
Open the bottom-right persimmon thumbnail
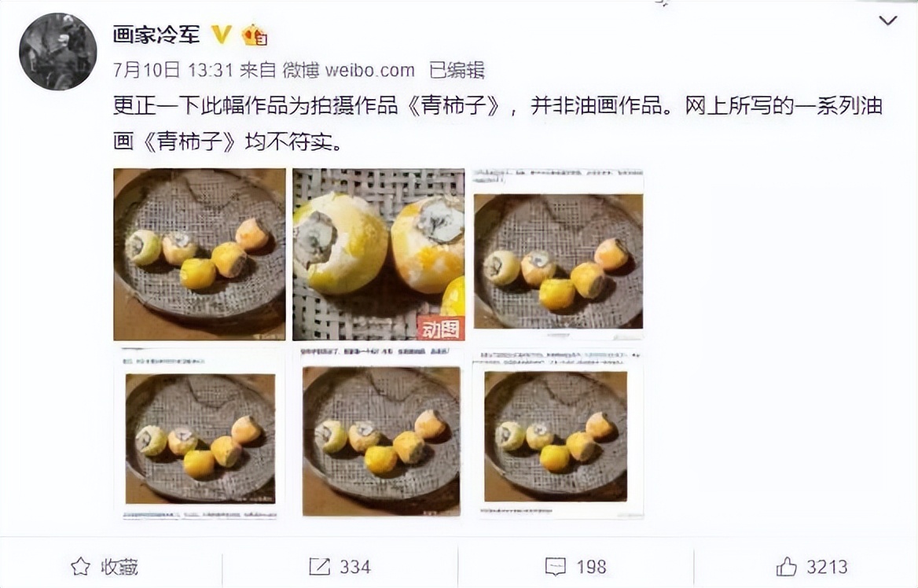click(x=558, y=434)
